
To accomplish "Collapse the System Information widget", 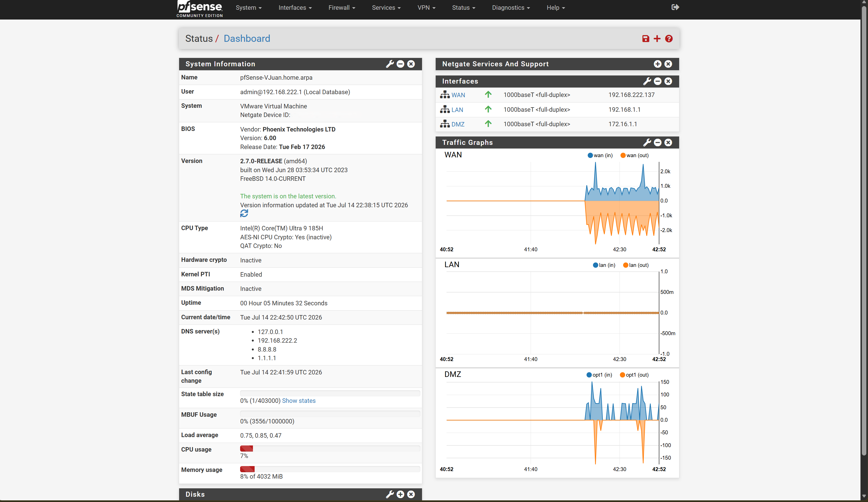I will pyautogui.click(x=400, y=64).
